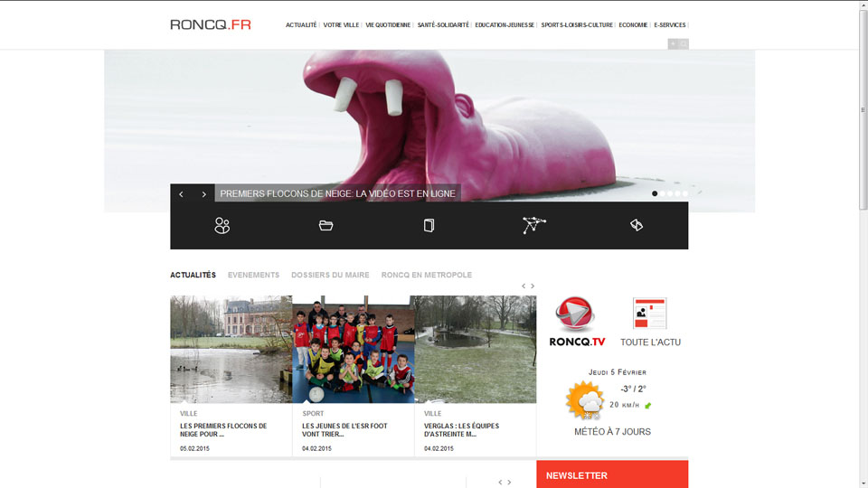Open the 'Premiers flocons de neige' slide caption
The image size is (868, 488).
[337, 193]
